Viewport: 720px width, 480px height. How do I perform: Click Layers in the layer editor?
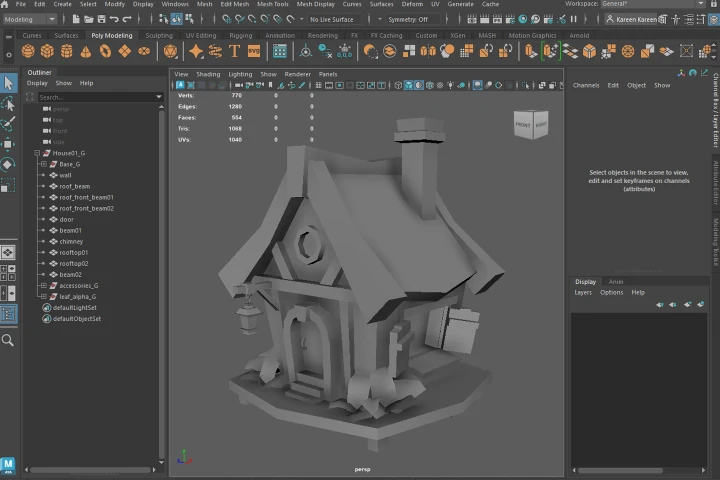(583, 293)
